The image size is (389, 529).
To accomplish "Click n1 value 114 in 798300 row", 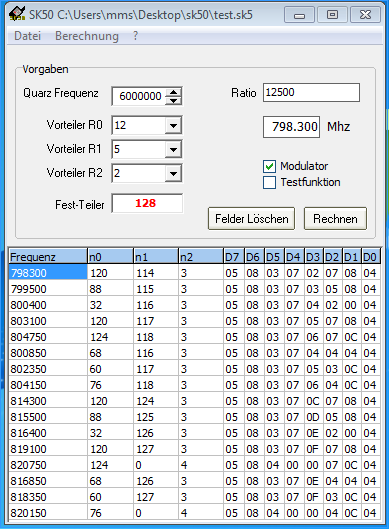I will coord(156,273).
